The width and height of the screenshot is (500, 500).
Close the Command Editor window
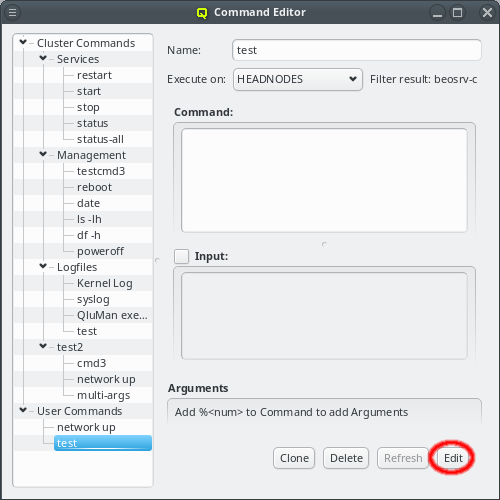click(487, 13)
